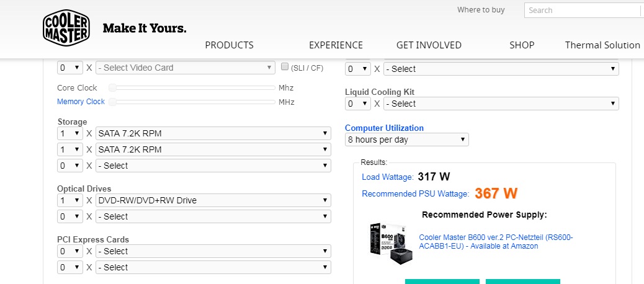Open the optical drive quantity dropdown showing 1
This screenshot has width=644, height=284.
click(69, 200)
